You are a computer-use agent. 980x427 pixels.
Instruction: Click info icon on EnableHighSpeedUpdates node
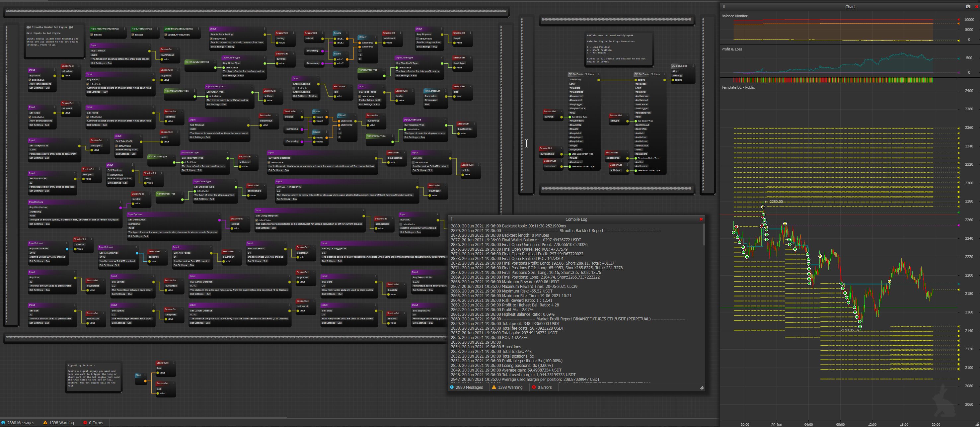click(198, 29)
